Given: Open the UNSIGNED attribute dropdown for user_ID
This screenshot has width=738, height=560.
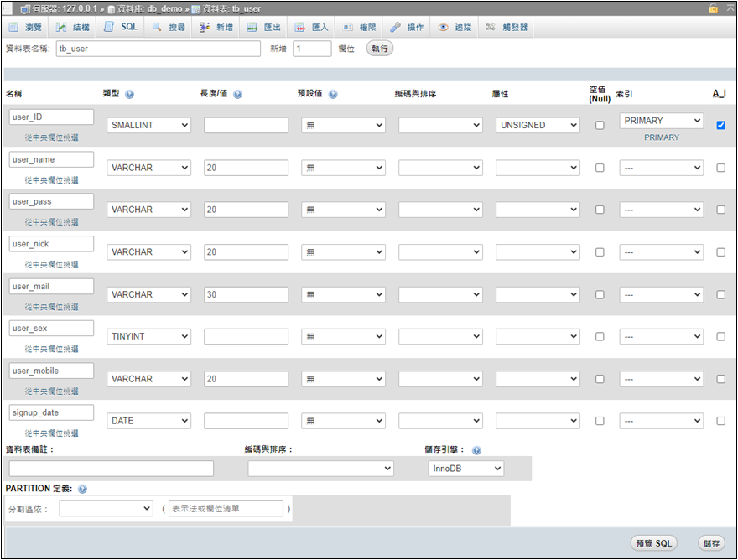Looking at the screenshot, I should [x=538, y=125].
